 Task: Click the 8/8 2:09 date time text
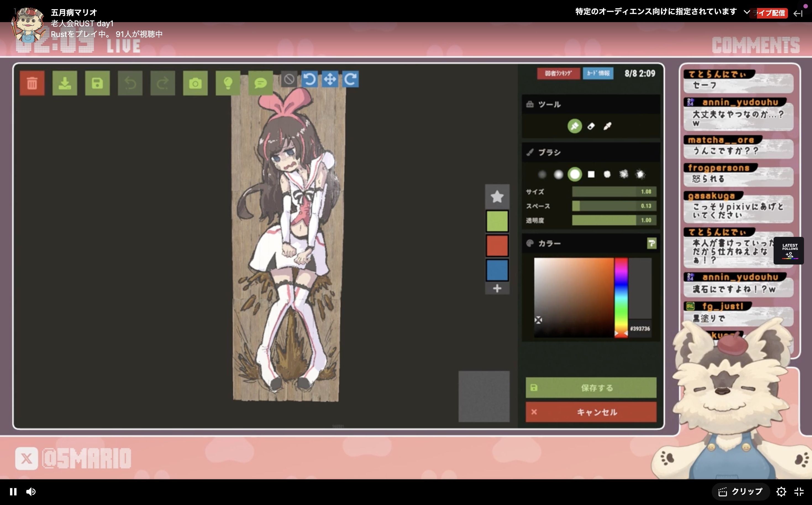640,73
